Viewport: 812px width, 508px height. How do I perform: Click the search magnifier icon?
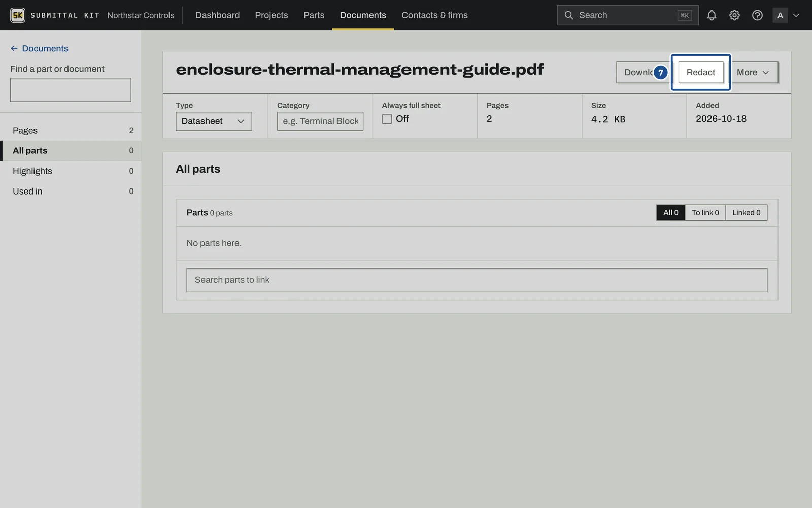569,15
